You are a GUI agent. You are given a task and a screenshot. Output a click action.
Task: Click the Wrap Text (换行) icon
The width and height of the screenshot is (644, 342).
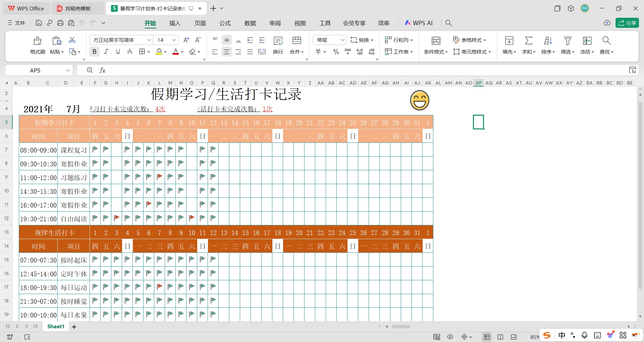point(278,41)
